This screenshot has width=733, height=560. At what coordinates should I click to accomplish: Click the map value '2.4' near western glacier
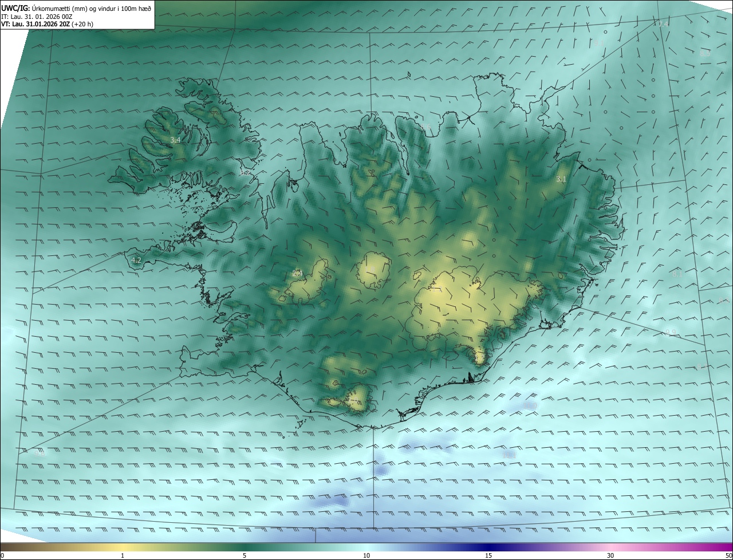(x=297, y=274)
